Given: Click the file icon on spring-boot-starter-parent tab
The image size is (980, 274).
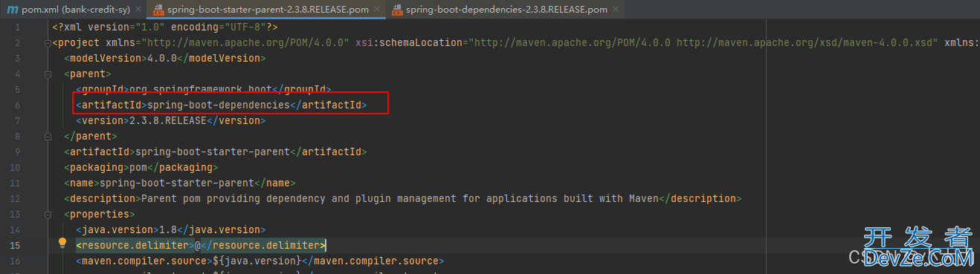Looking at the screenshot, I should (158, 10).
